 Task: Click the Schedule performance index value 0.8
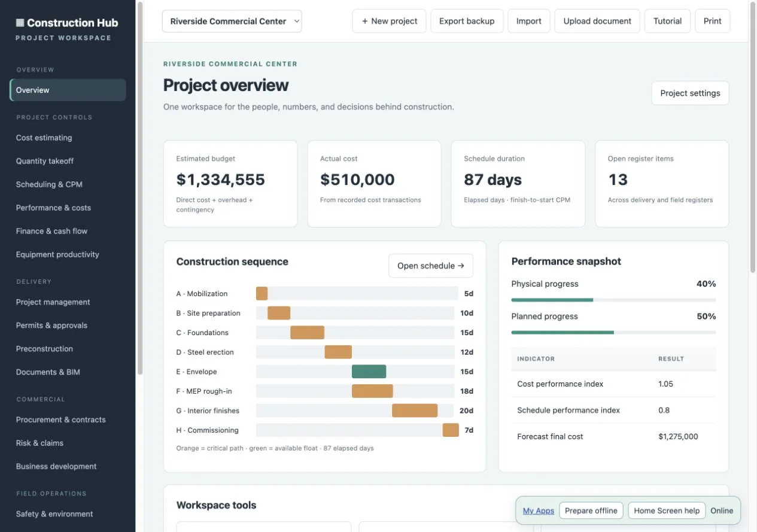[x=664, y=411]
